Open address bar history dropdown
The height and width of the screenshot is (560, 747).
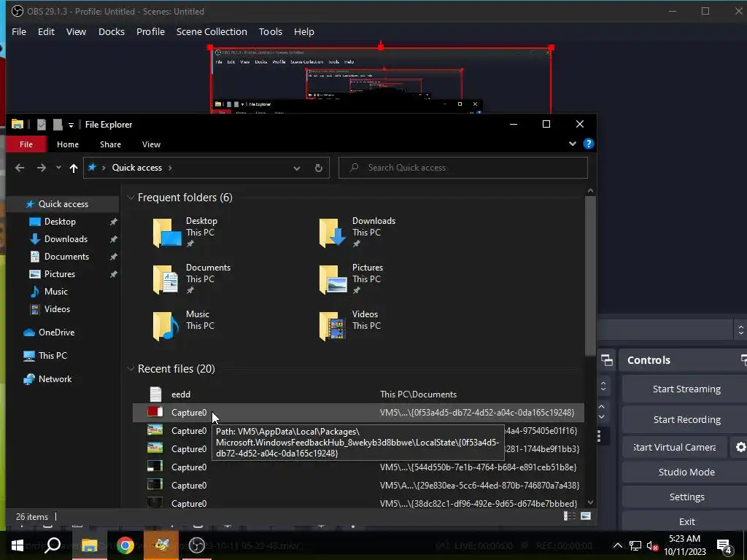coord(297,168)
